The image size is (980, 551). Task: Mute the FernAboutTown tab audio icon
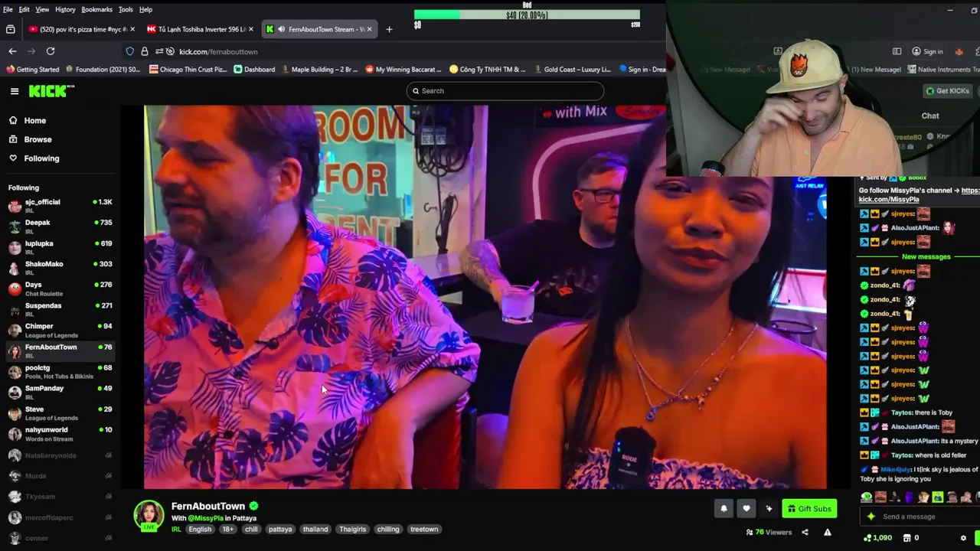click(281, 29)
